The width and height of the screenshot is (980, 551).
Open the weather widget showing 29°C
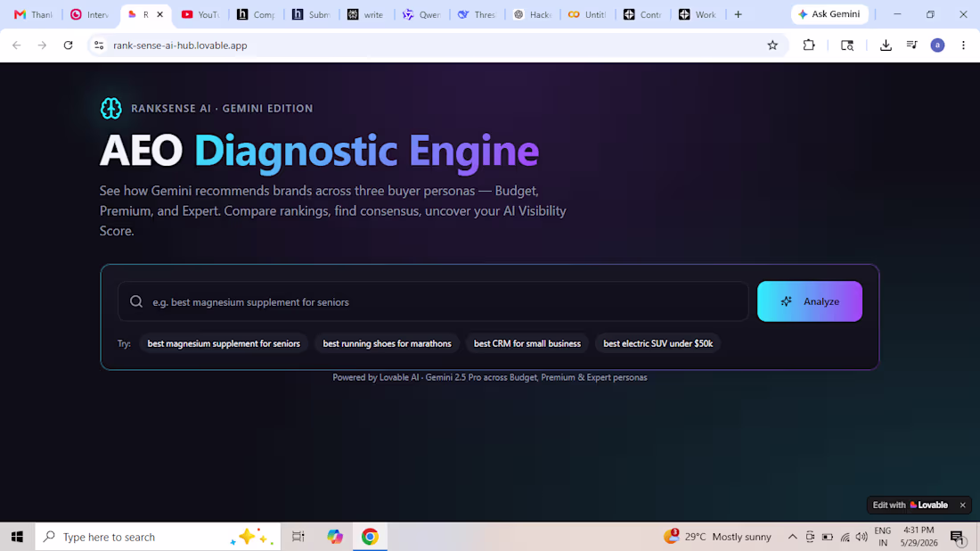point(717,537)
